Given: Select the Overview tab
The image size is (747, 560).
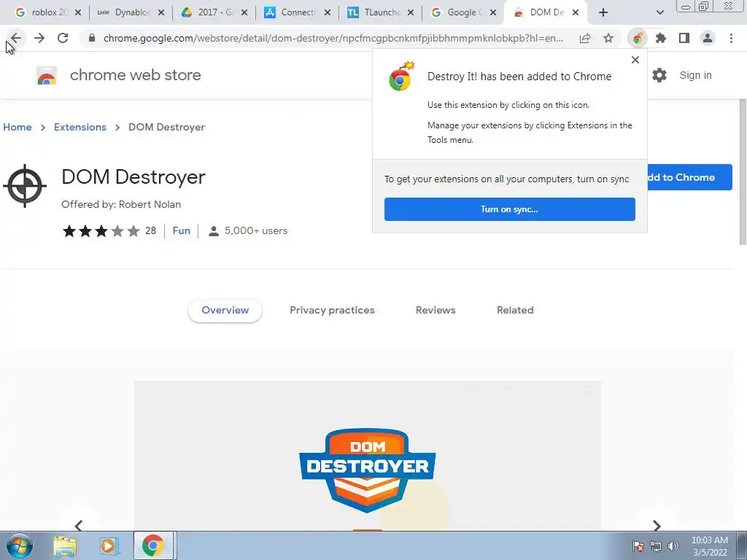Looking at the screenshot, I should click(225, 310).
